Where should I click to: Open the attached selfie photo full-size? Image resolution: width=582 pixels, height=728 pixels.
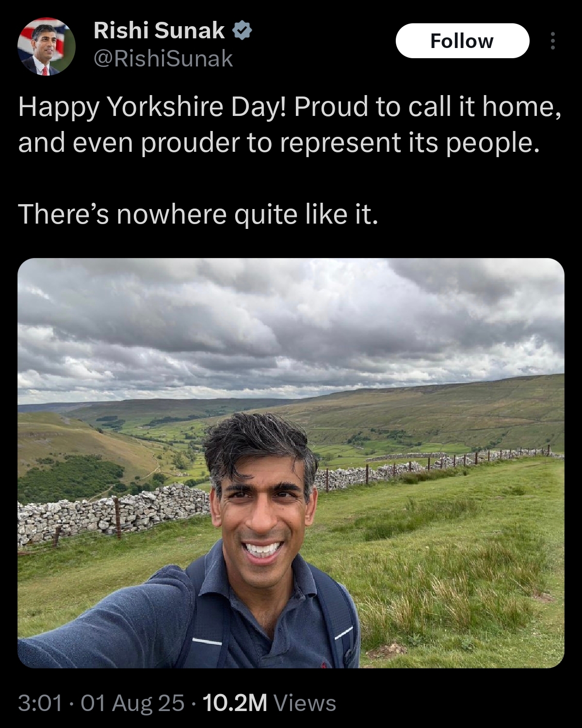point(291,463)
